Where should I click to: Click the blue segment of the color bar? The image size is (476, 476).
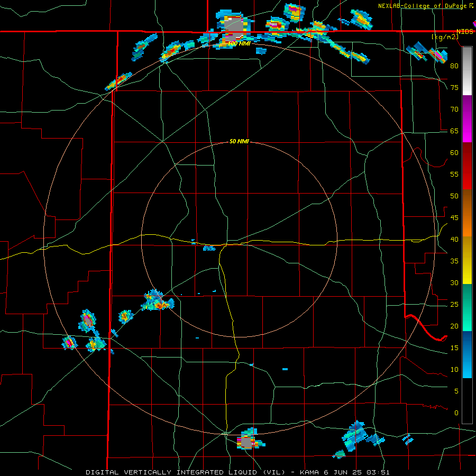pyautogui.click(x=467, y=354)
